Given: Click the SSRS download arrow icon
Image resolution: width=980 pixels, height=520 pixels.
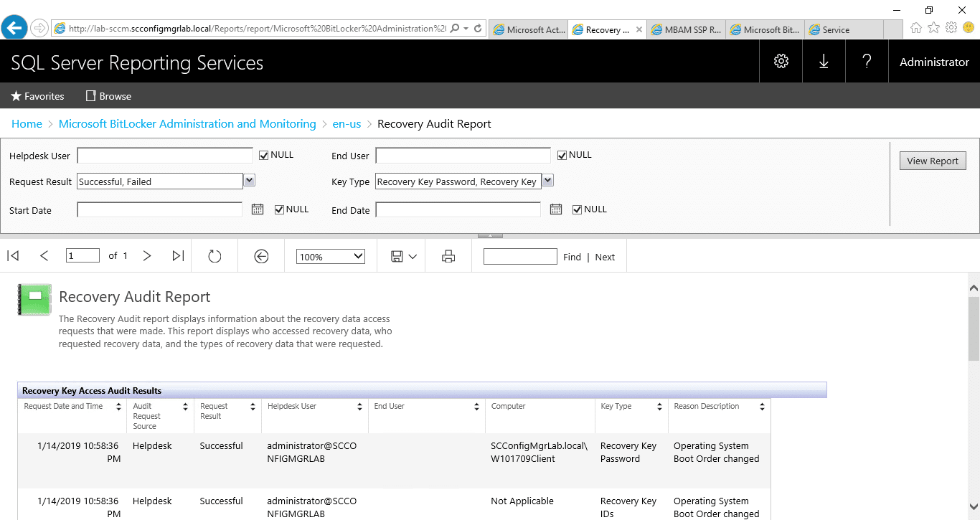Looking at the screenshot, I should tap(824, 62).
